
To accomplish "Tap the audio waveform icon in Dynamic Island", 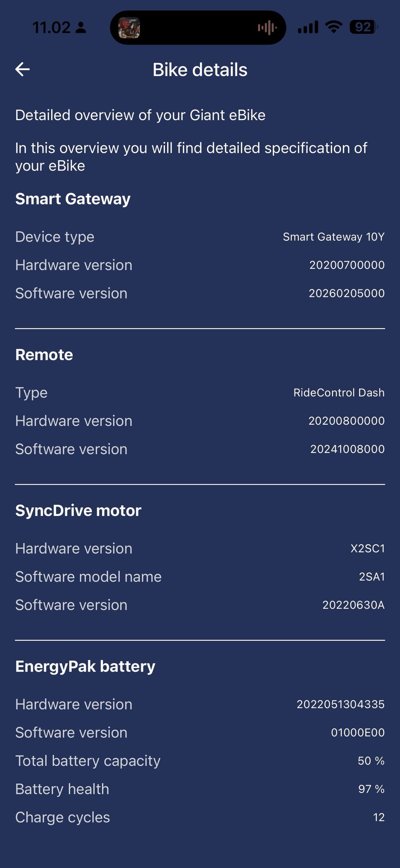I will [x=267, y=28].
